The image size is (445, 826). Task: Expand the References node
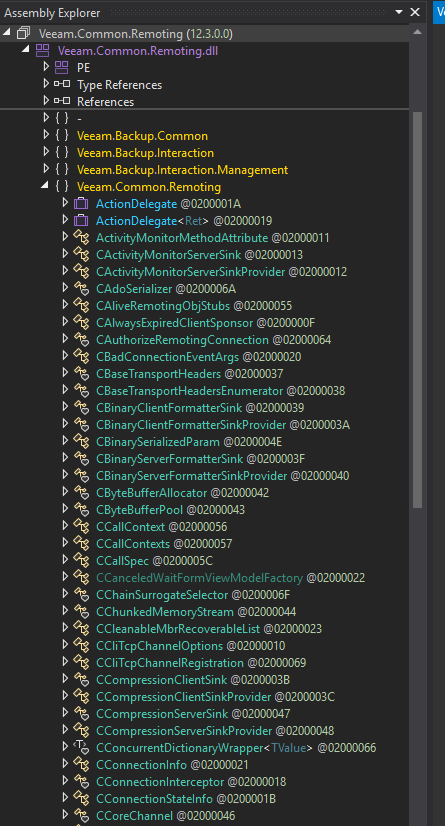[46, 101]
